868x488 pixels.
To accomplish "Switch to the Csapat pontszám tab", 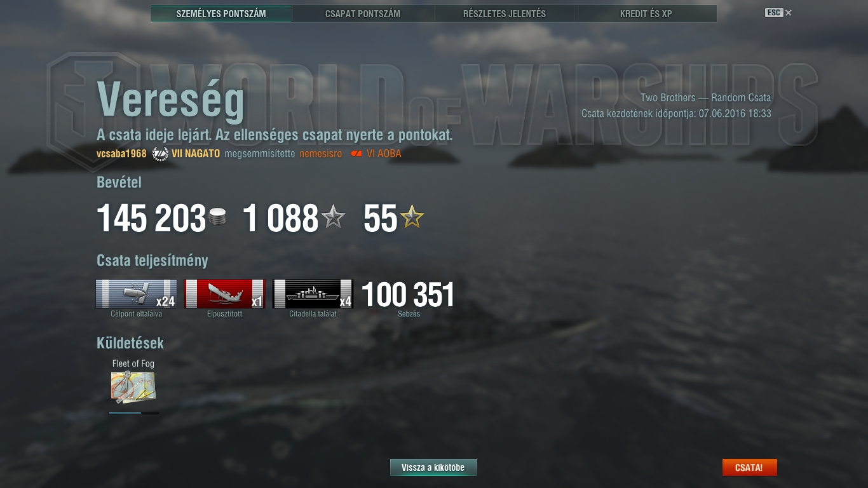I will 363,13.
